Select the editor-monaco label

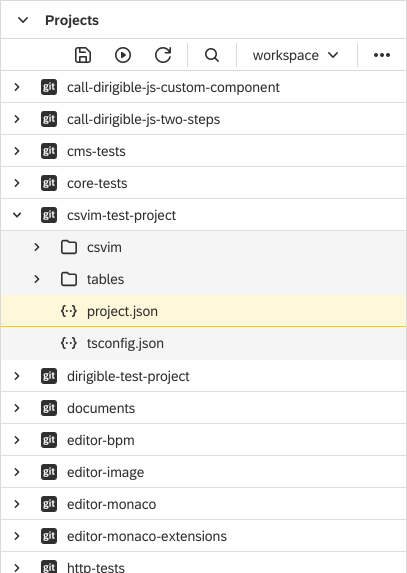(111, 504)
